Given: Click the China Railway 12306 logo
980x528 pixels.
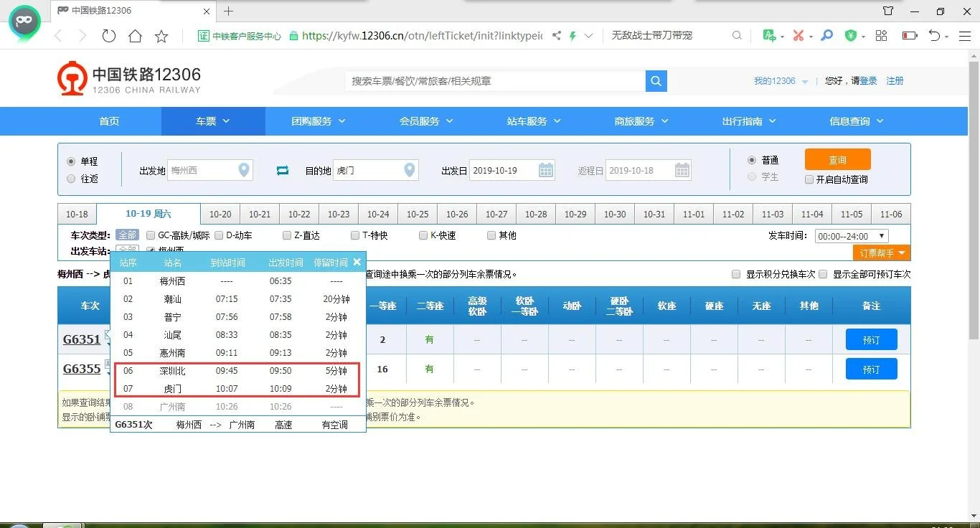Looking at the screenshot, I should click(x=127, y=79).
